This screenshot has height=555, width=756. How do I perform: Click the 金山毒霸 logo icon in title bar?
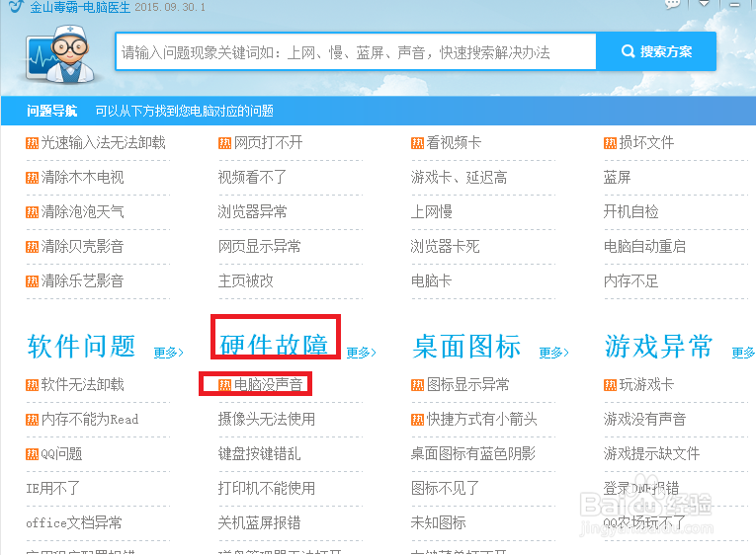point(16,7)
